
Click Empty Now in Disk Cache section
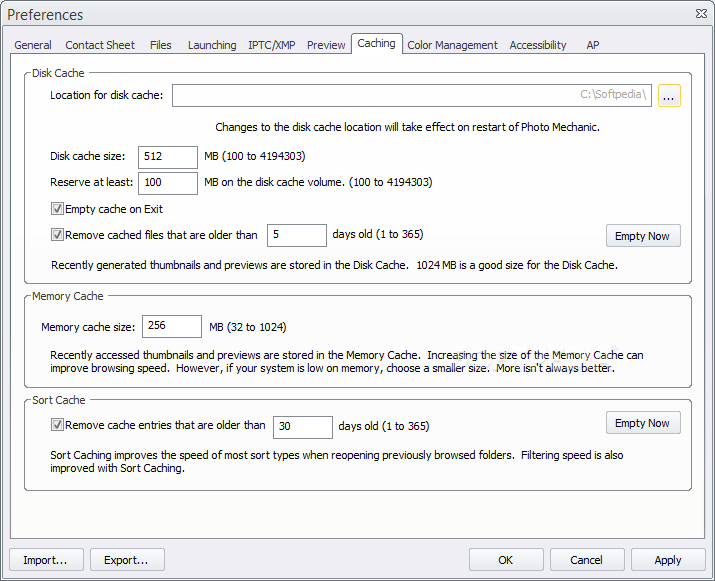coord(643,236)
